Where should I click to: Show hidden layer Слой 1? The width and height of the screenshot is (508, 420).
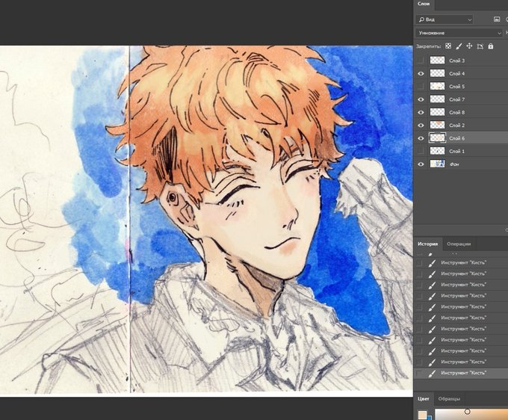pyautogui.click(x=421, y=151)
